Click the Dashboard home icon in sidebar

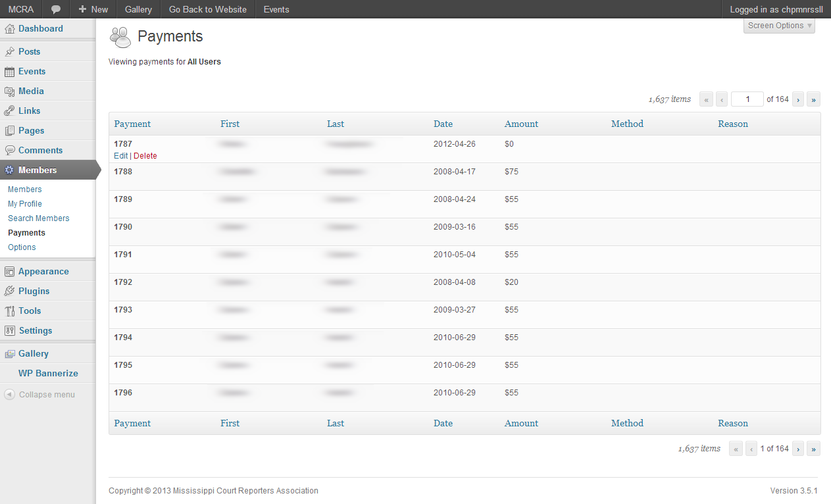(x=9, y=29)
